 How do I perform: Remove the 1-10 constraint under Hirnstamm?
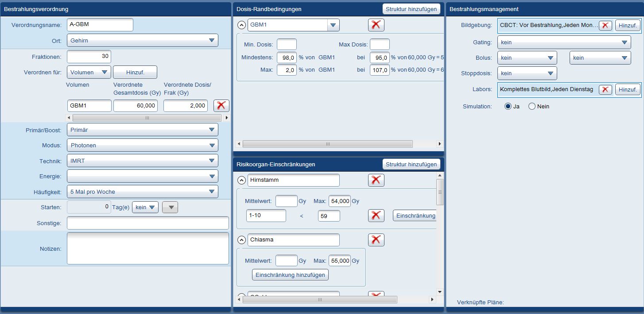(376, 216)
